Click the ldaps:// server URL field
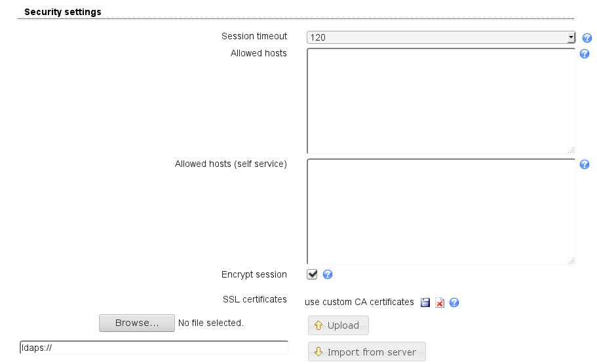The height and width of the screenshot is (364, 597). 154,348
